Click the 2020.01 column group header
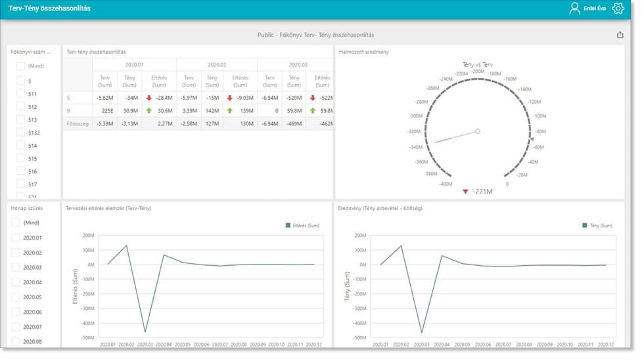This screenshot has height=361, width=644. coord(134,65)
